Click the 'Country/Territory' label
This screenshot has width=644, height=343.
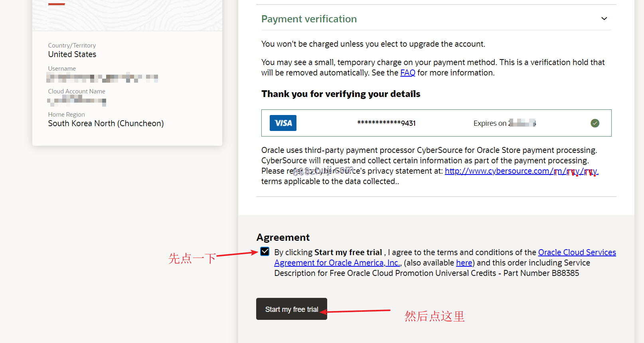(72, 46)
